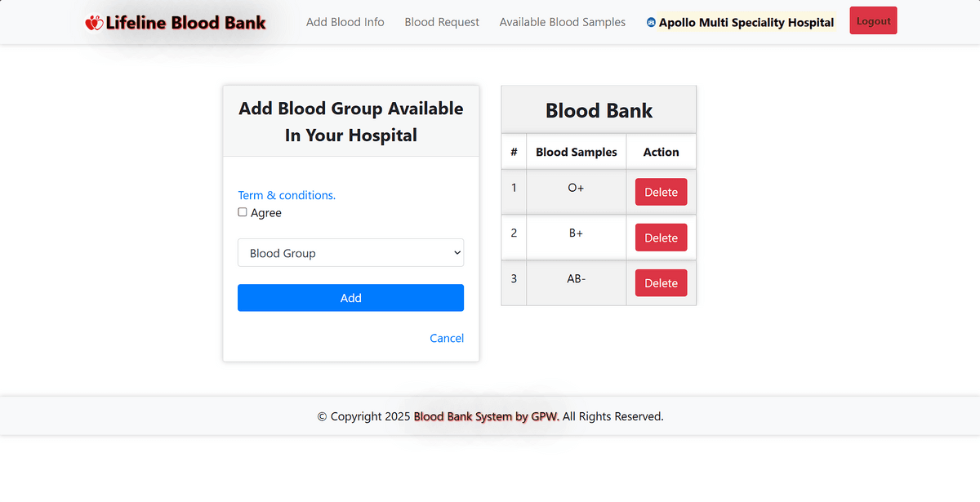Click the hospital icon beside Apollo name
980x502 pixels.
point(651,23)
